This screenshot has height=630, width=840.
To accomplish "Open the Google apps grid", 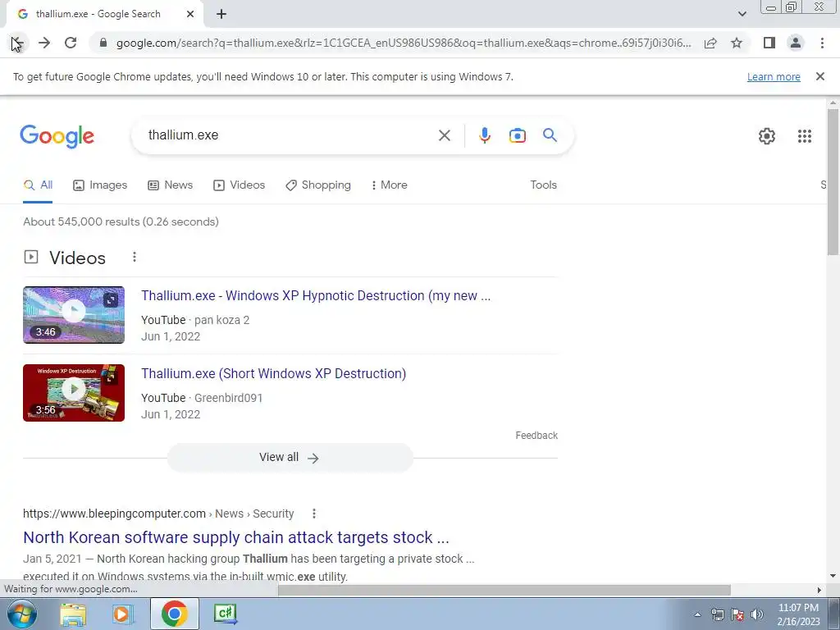I will click(x=805, y=136).
